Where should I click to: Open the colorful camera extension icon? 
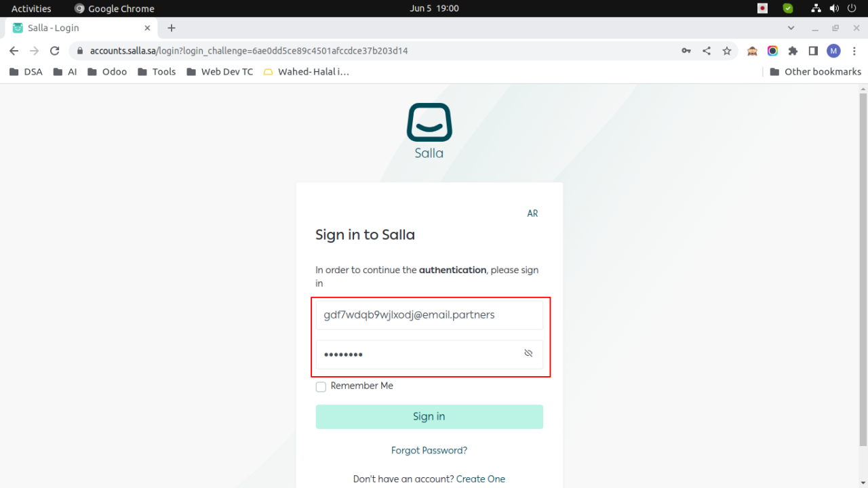[772, 51]
